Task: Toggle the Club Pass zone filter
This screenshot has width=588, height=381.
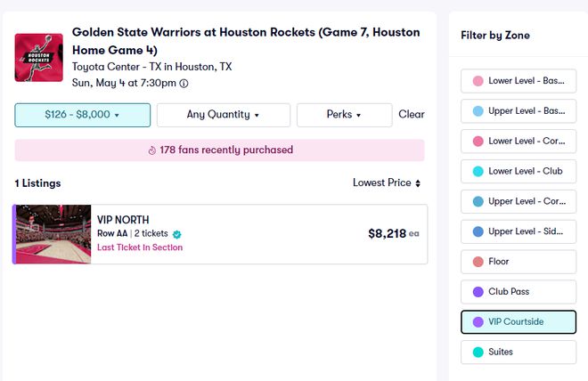Action: 519,291
